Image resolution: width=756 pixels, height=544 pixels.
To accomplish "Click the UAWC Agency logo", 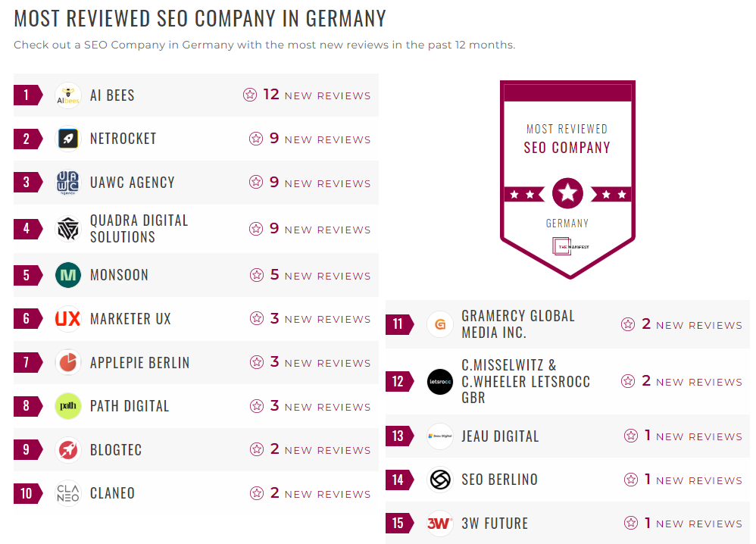I will click(67, 182).
